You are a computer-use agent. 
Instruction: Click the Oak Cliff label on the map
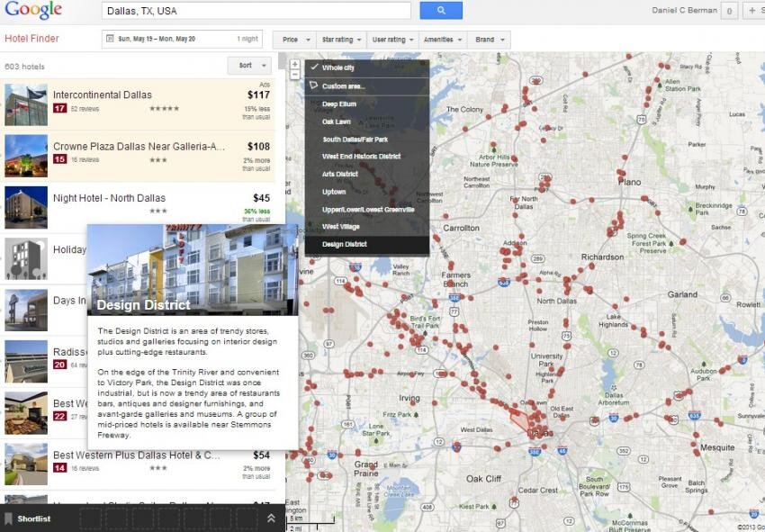483,479
